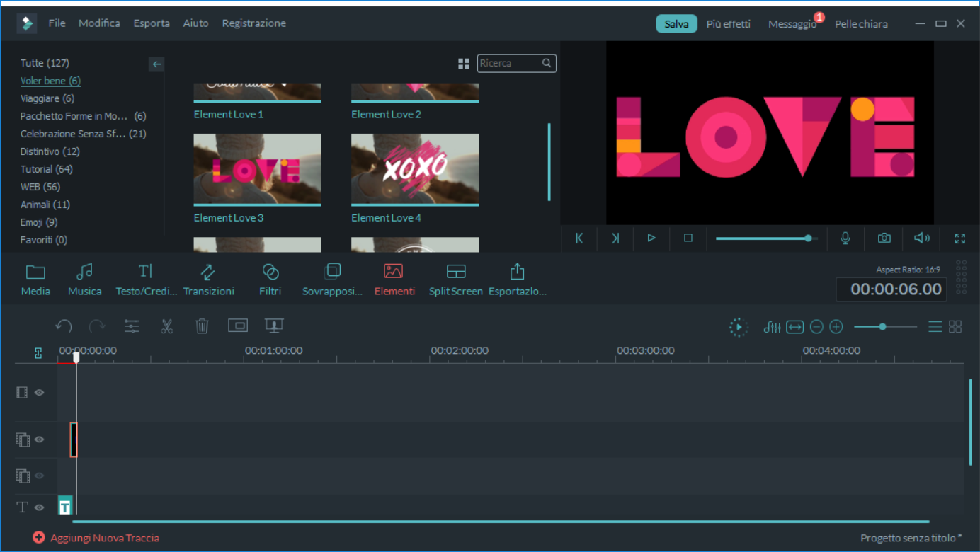
Task: Click the preview playback progress slider
Action: pyautogui.click(x=766, y=238)
